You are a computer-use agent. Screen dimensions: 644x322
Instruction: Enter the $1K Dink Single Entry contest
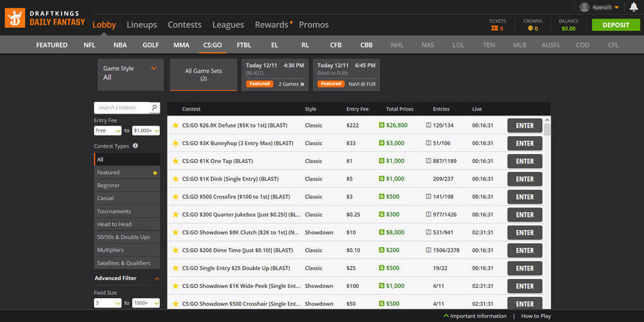point(524,179)
